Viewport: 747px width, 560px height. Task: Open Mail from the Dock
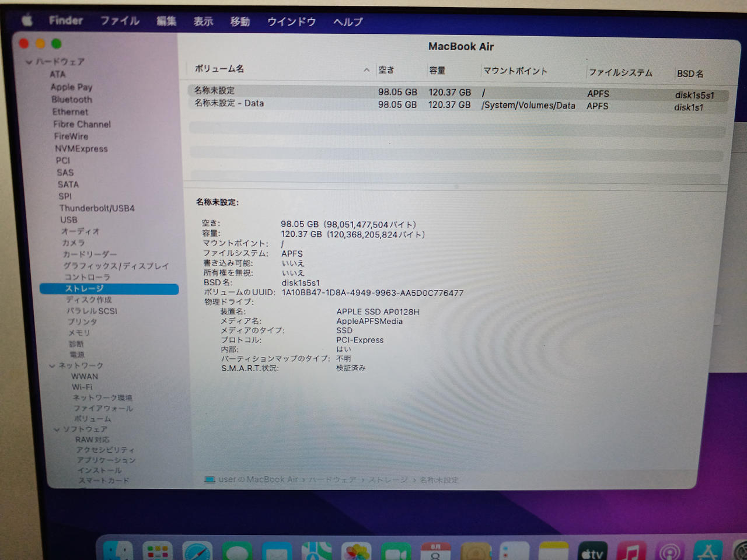pos(277,552)
